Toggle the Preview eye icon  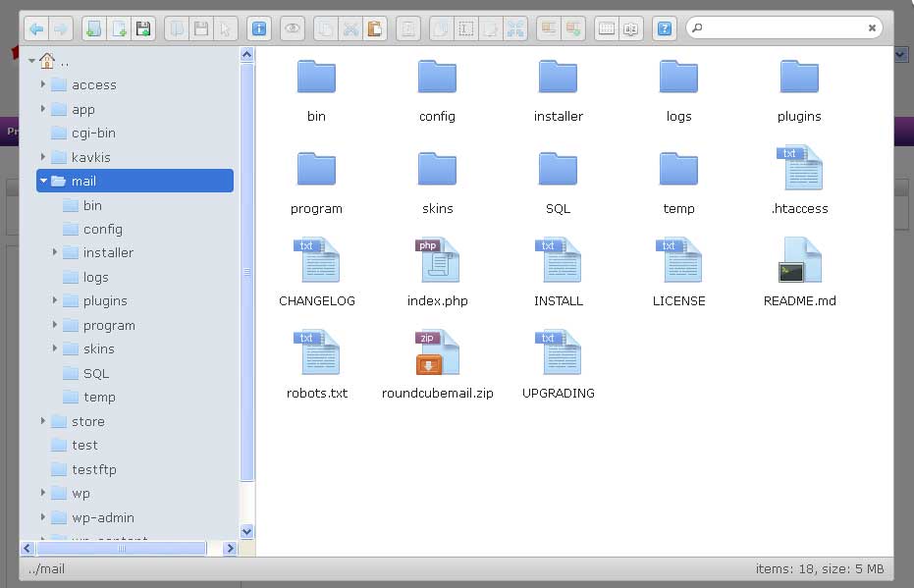coord(293,28)
